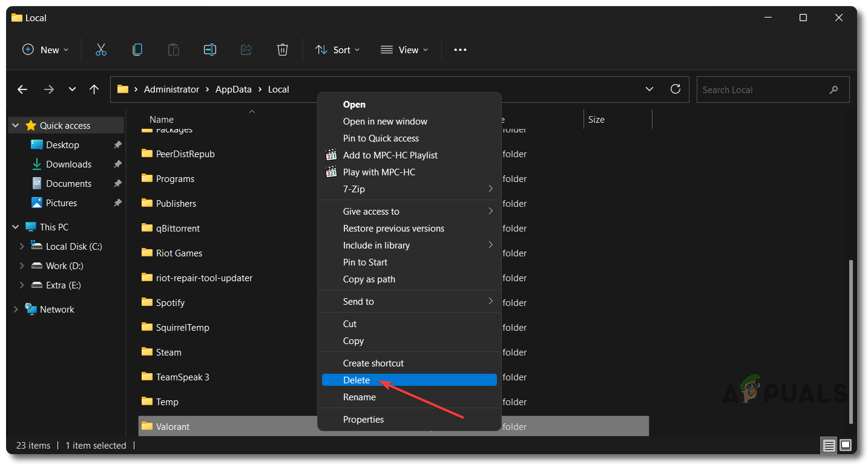Click the Delete trash can toolbar icon
This screenshot has height=465, width=868.
(x=283, y=50)
